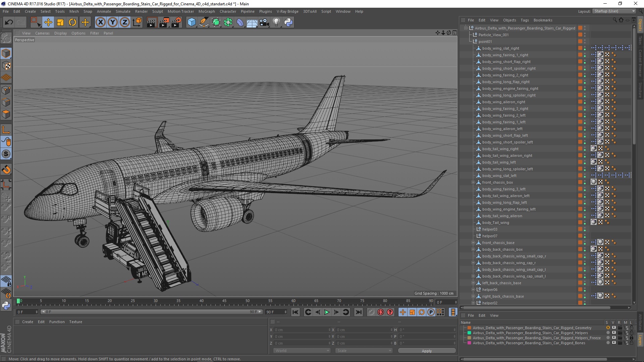Open the Python script icon in toolbar

288,22
